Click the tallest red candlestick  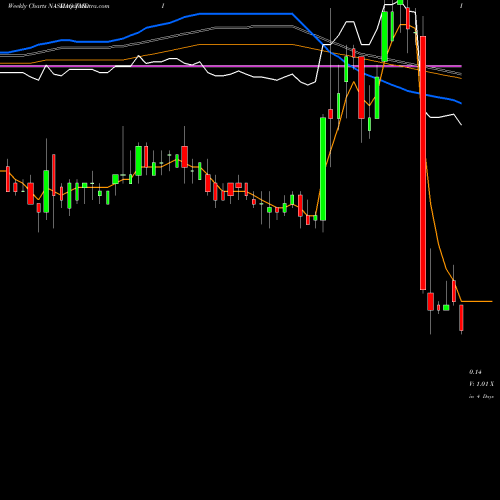click(423, 163)
